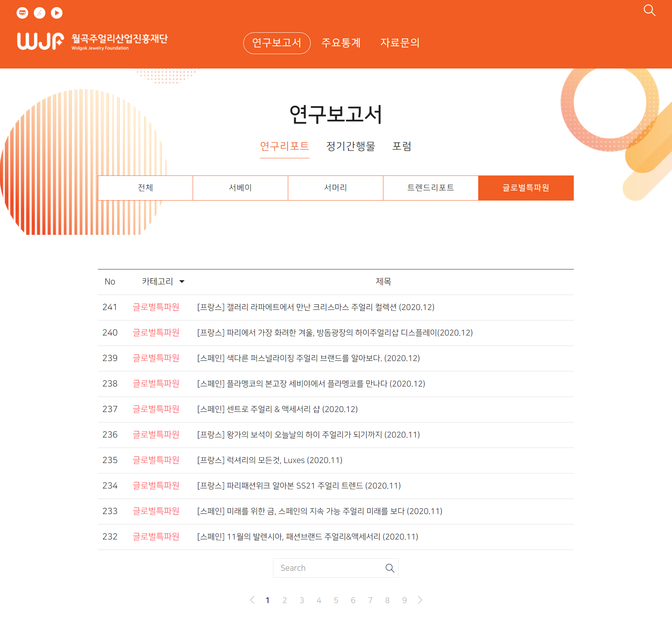Select the 서베이 category tab
This screenshot has width=672, height=620.
tap(240, 188)
